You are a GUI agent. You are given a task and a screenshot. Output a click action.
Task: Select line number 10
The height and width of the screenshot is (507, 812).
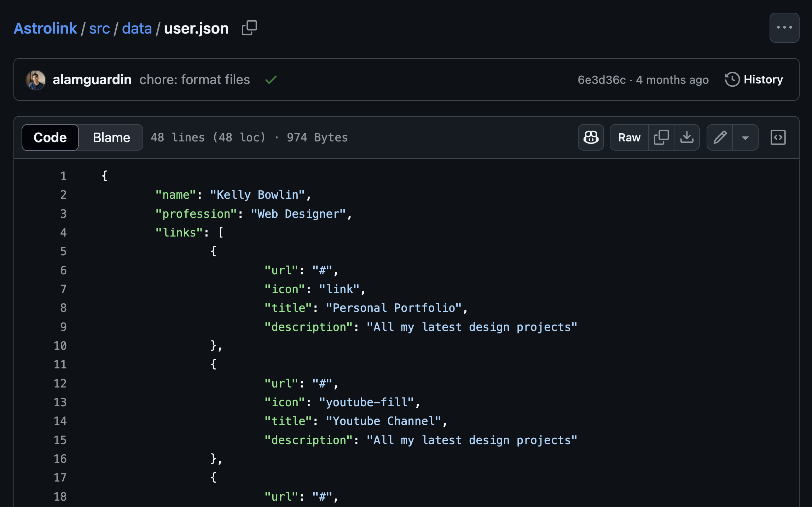point(60,345)
